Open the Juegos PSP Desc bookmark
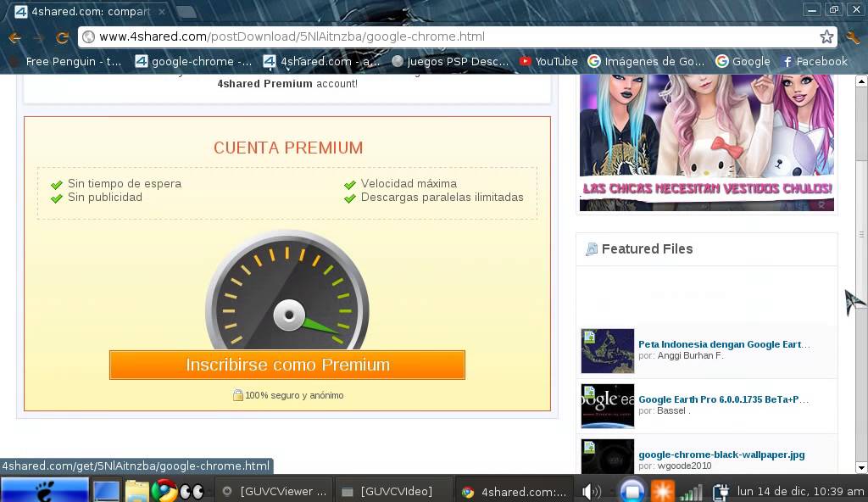The image size is (868, 502). click(x=450, y=62)
